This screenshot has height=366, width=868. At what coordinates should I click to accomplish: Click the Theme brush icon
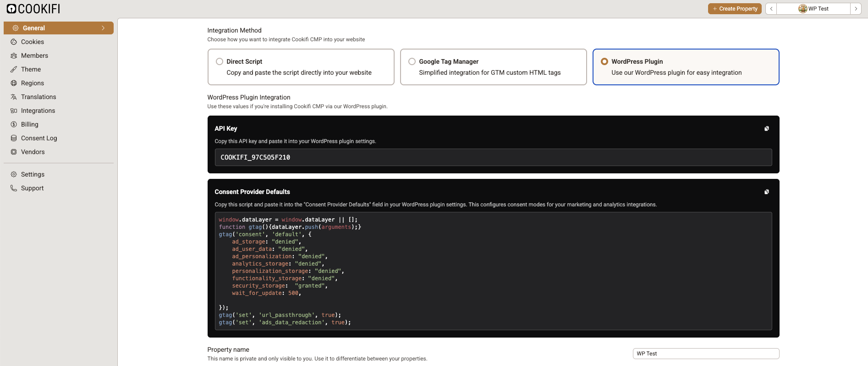click(14, 69)
